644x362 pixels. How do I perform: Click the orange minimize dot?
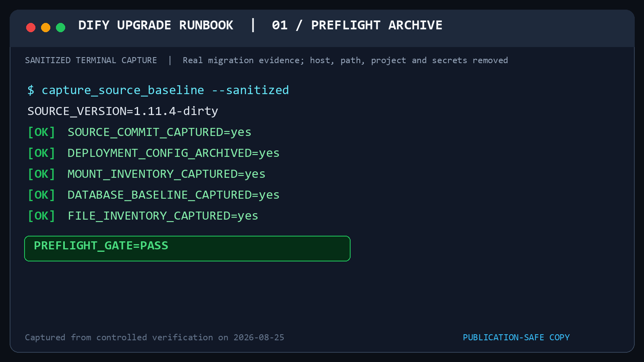(x=45, y=27)
